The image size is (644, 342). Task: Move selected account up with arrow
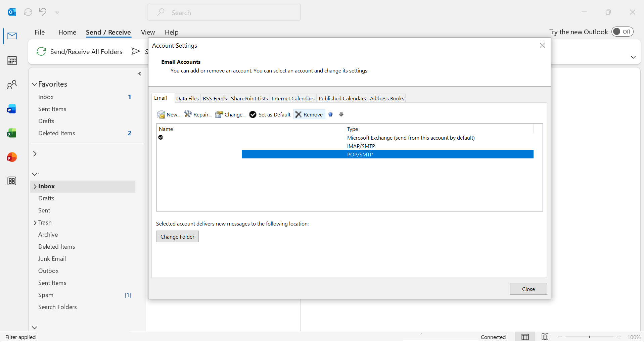pos(330,114)
